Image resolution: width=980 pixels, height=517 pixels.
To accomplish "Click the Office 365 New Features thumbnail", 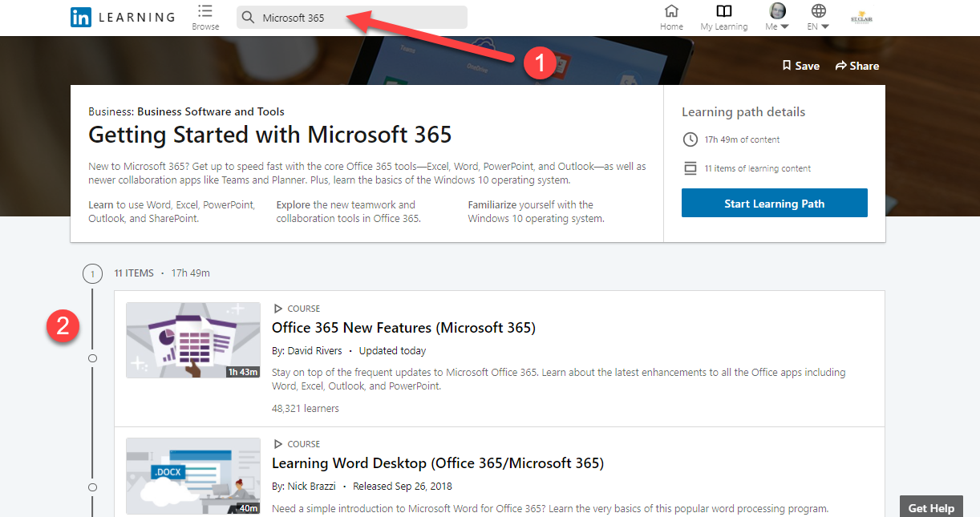I will point(193,340).
